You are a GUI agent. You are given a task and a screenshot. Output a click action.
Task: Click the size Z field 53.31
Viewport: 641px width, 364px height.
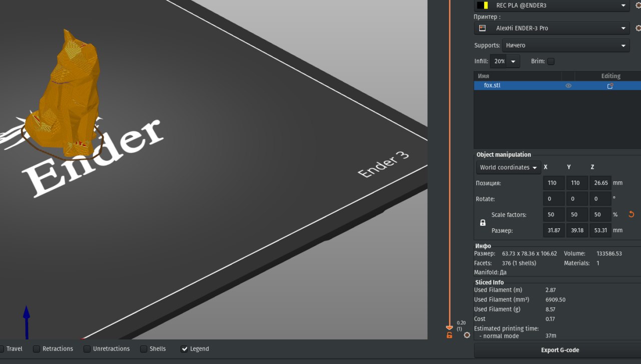pyautogui.click(x=600, y=230)
